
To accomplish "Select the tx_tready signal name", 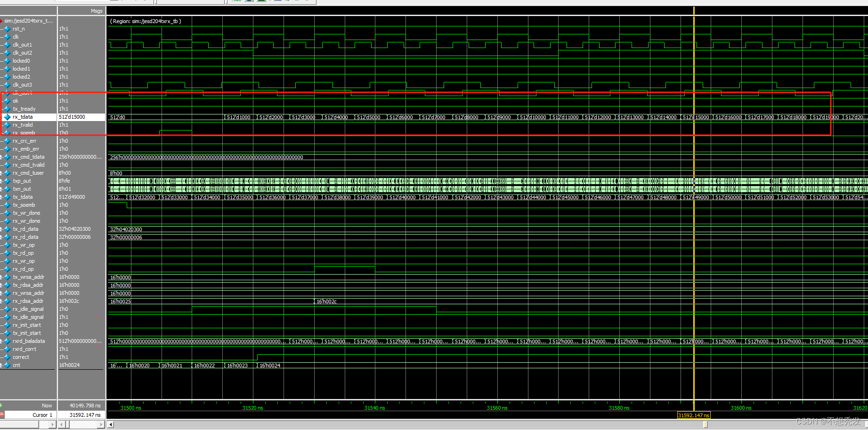I will (x=24, y=109).
